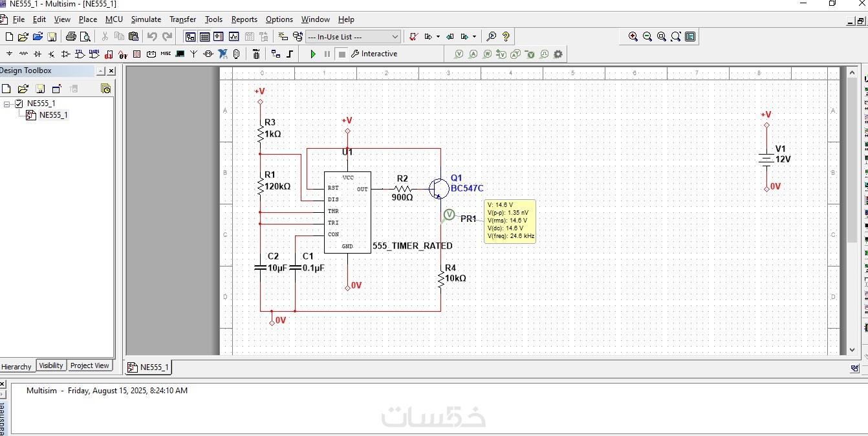This screenshot has width=868, height=436.
Task: Toggle the NE555_1 design checkbox in tree
Action: coord(19,104)
